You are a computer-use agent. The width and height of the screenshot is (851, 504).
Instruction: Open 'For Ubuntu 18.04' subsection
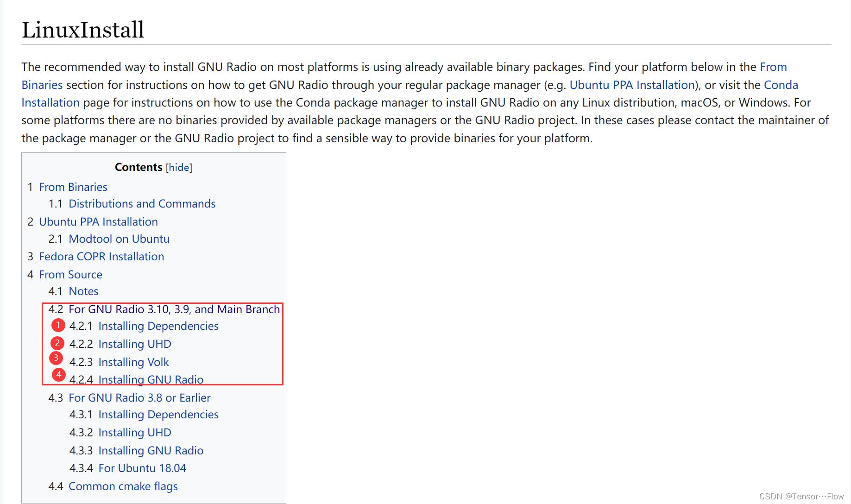(x=142, y=468)
